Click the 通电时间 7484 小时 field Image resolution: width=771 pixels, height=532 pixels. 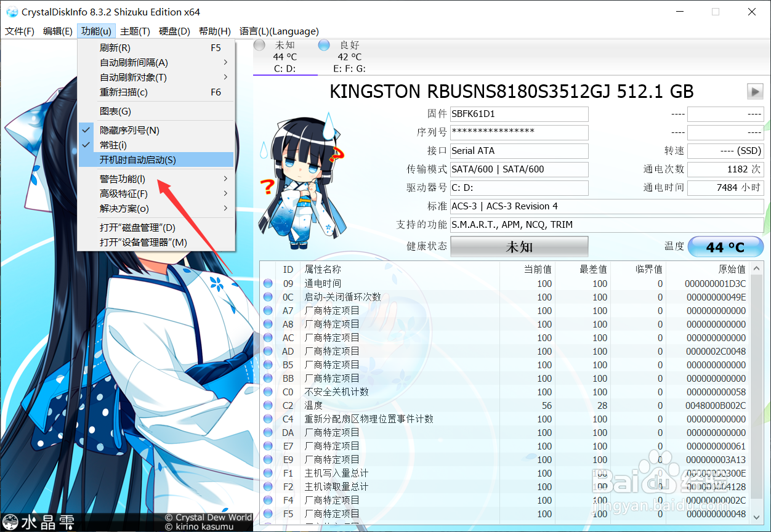tap(725, 188)
